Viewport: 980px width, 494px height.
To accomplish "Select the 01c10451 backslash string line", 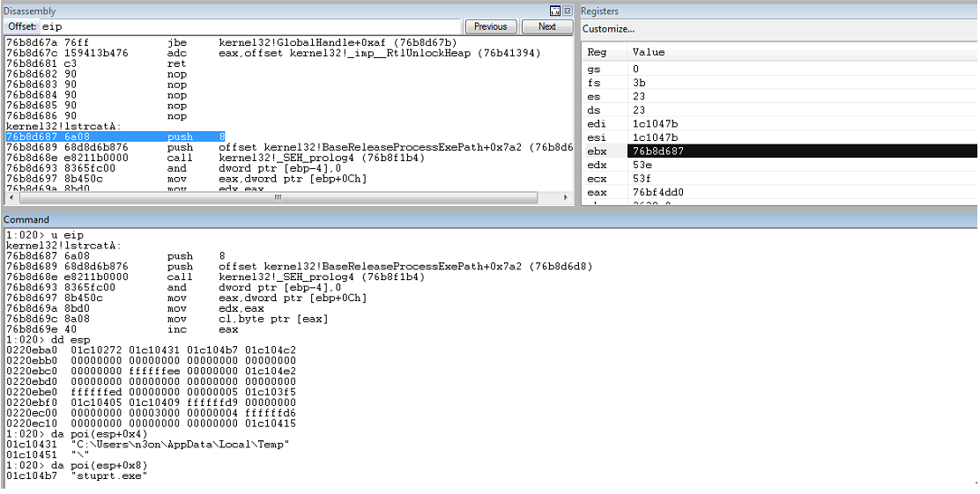I will [x=48, y=455].
